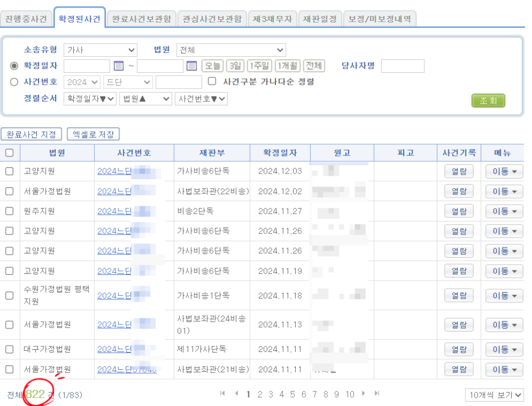Screen dimensions: 532x406
Task: Switch to the 완료사건보관함 tab
Action: (x=142, y=19)
